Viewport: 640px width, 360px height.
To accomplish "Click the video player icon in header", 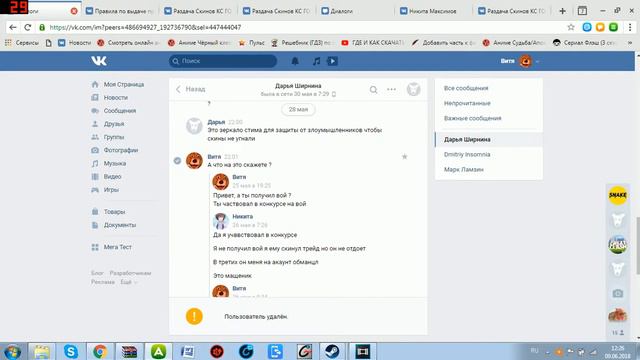I will [332, 61].
